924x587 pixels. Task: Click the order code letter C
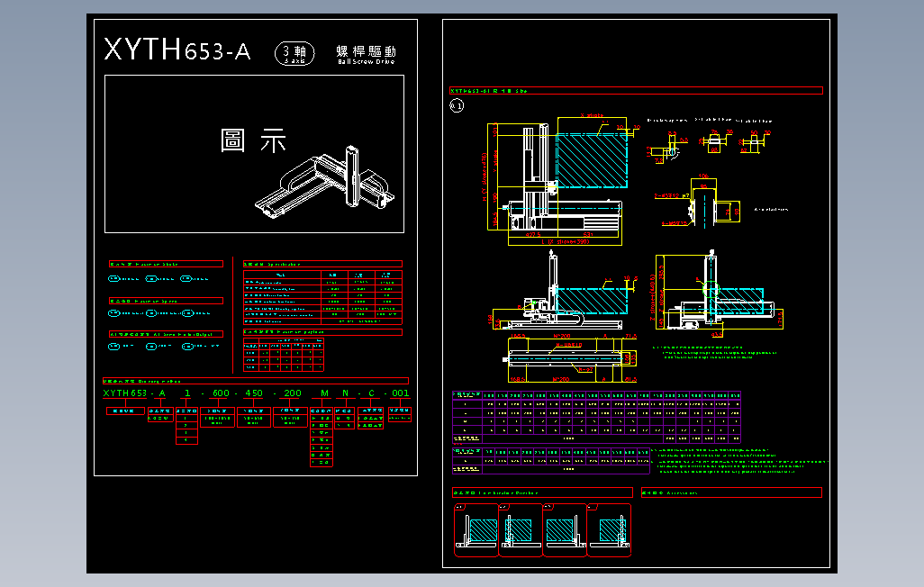[371, 393]
